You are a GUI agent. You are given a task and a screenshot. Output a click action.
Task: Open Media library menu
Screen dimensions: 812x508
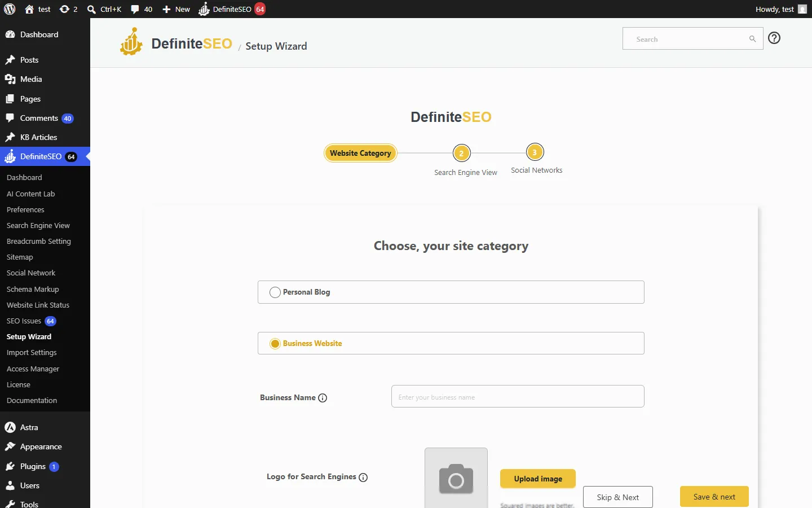pos(45,79)
